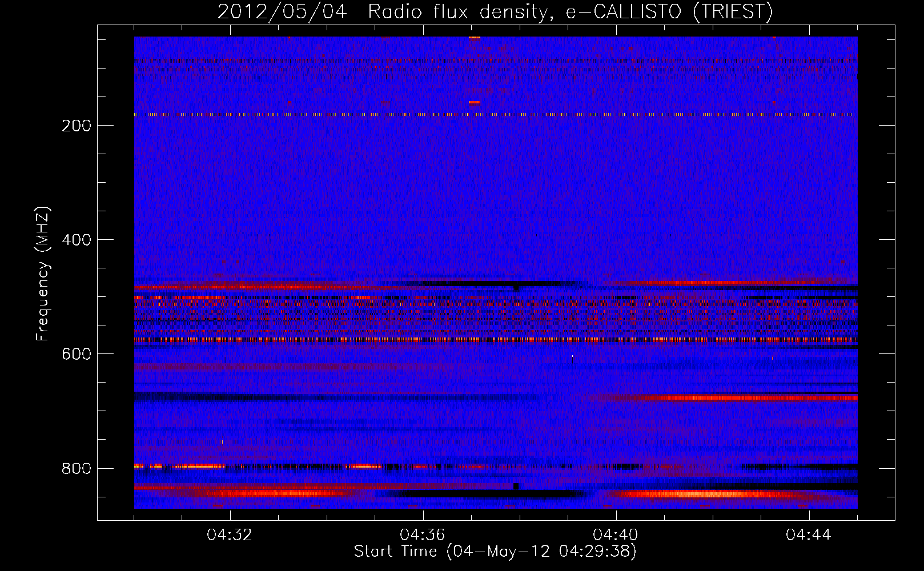Click the plot title 'Radio flux density, e-CALLISTO (TRIEST)'

coord(570,12)
